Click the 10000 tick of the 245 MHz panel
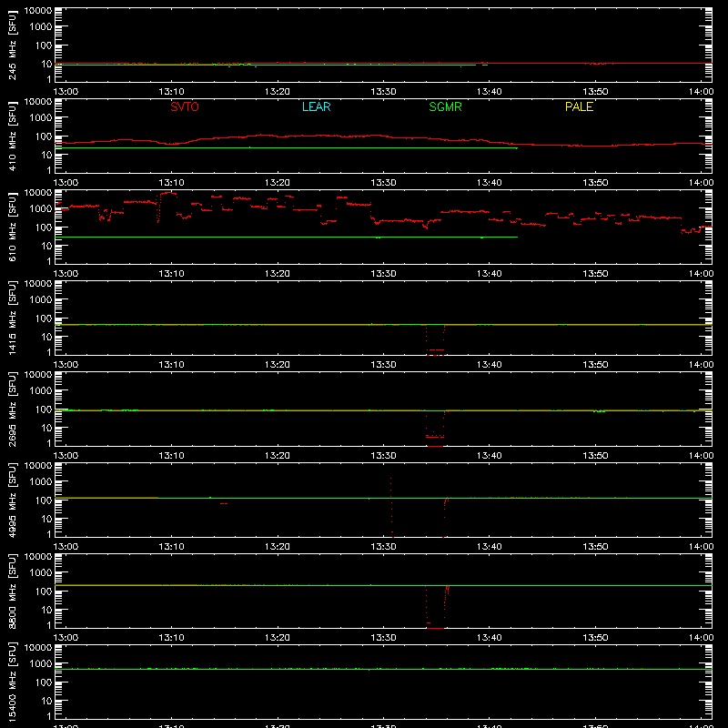This screenshot has height=728, width=728. tap(38, 11)
